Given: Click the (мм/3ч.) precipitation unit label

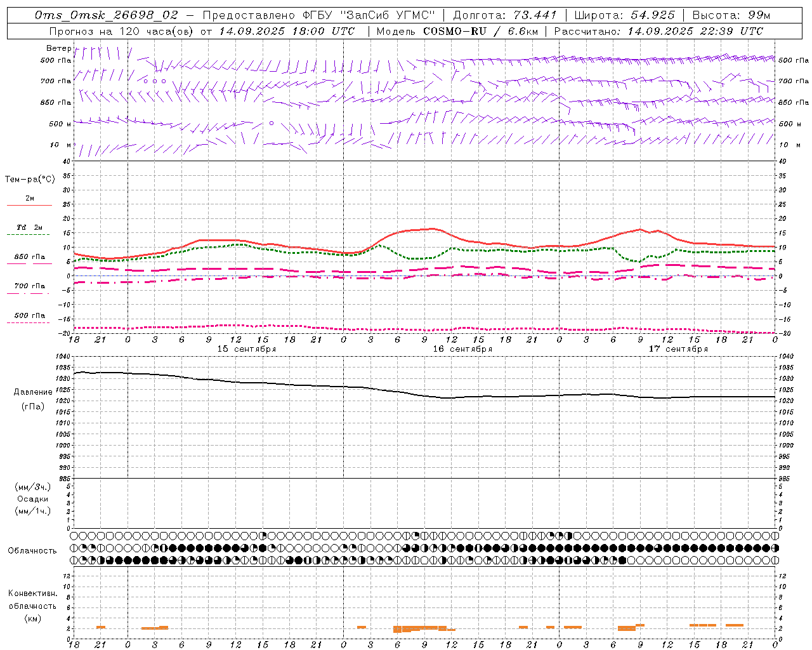Looking at the screenshot, I should point(33,487).
